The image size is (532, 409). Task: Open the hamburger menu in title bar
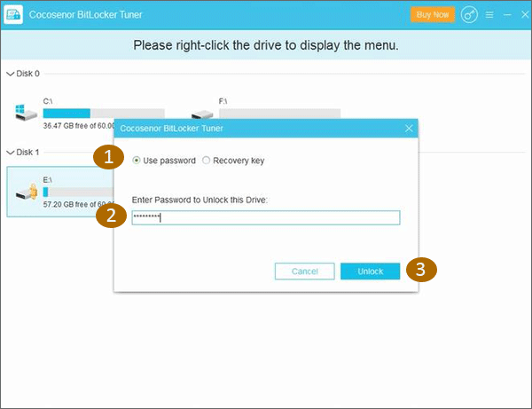point(489,14)
